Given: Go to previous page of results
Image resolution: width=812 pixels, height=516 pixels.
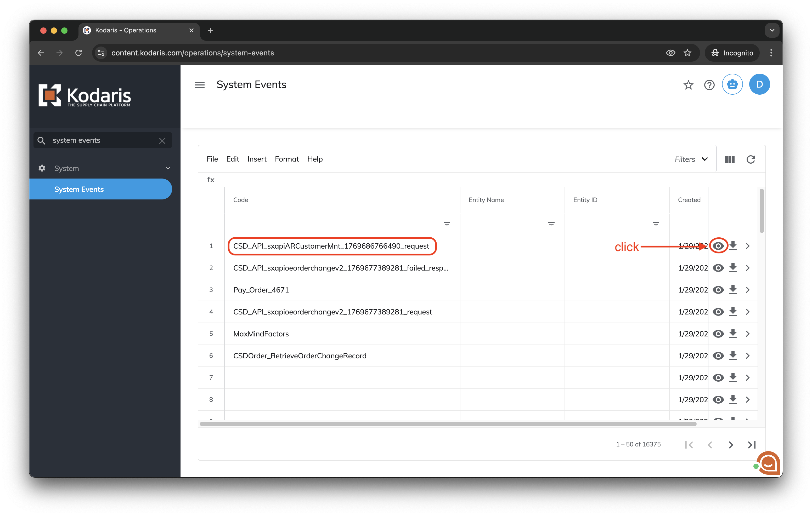Looking at the screenshot, I should 710,445.
